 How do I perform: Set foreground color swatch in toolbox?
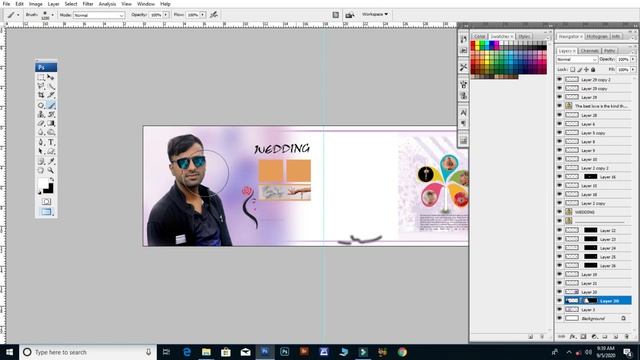coord(42,183)
